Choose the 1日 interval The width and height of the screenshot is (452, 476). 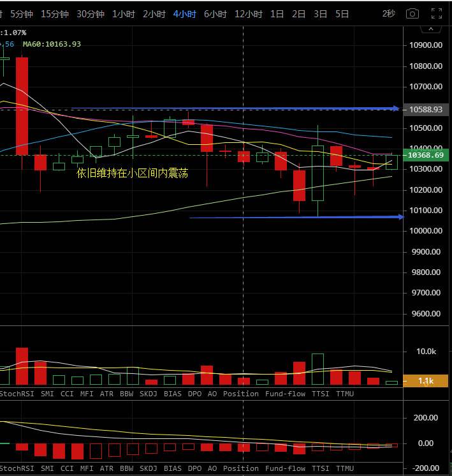277,14
